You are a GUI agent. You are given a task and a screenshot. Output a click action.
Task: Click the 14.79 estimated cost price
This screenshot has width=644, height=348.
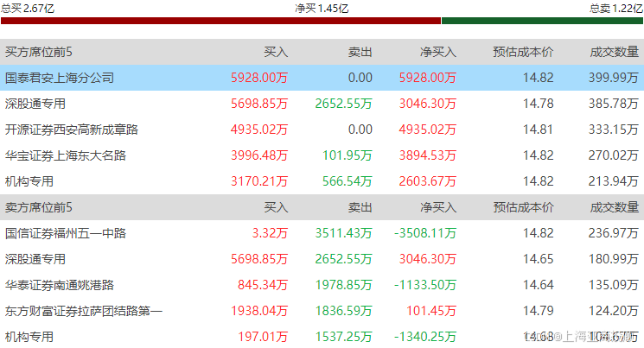tap(538, 311)
